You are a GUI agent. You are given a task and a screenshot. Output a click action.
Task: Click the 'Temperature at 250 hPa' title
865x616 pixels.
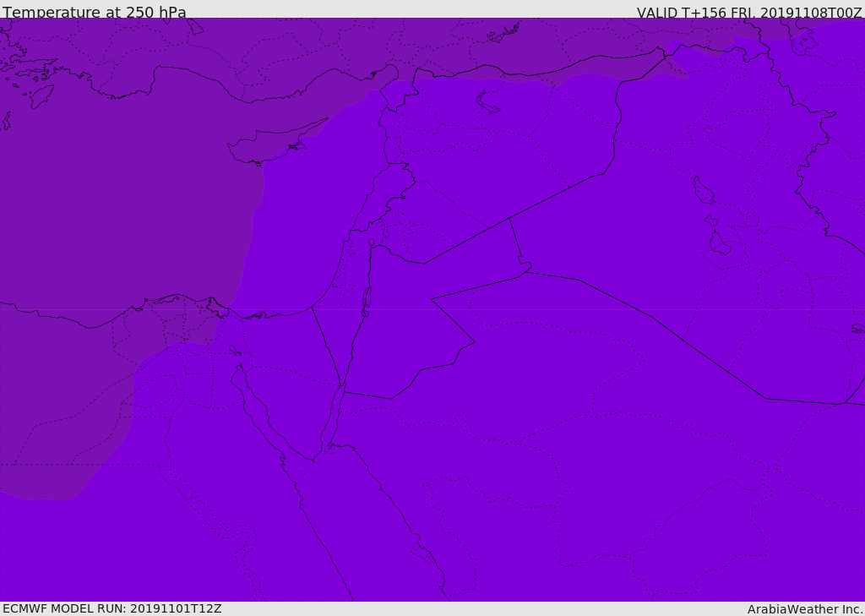(95, 12)
